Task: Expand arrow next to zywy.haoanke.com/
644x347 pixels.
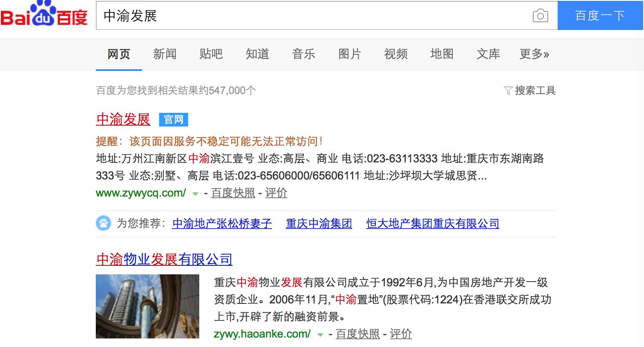Action: [x=320, y=335]
